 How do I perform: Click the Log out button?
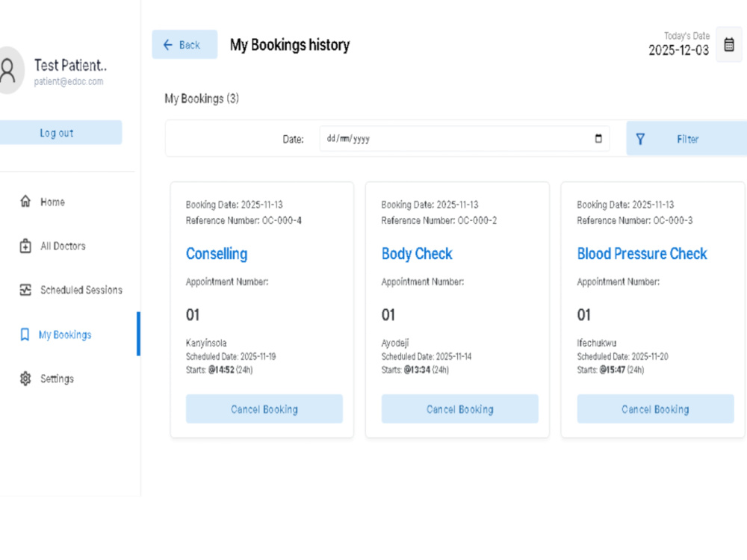point(60,133)
